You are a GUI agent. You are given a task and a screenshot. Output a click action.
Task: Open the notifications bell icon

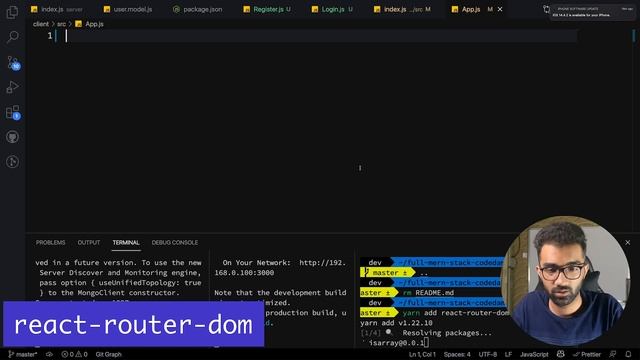pyautogui.click(x=629, y=354)
